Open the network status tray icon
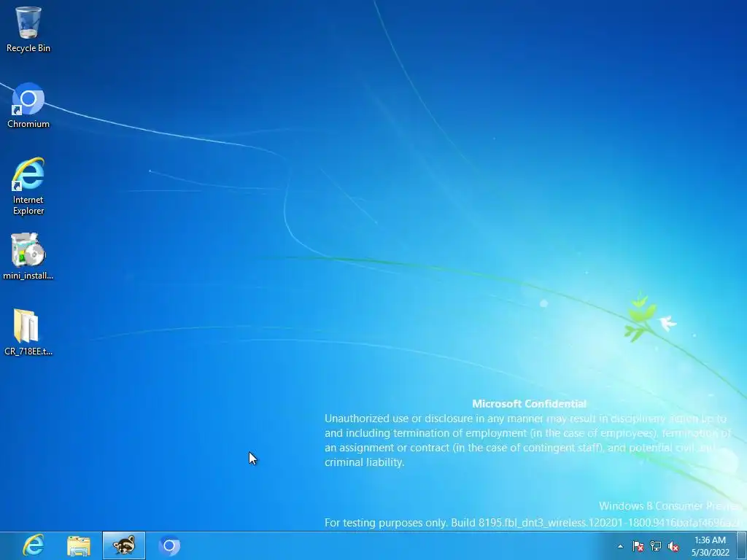The image size is (747, 560). point(656,546)
